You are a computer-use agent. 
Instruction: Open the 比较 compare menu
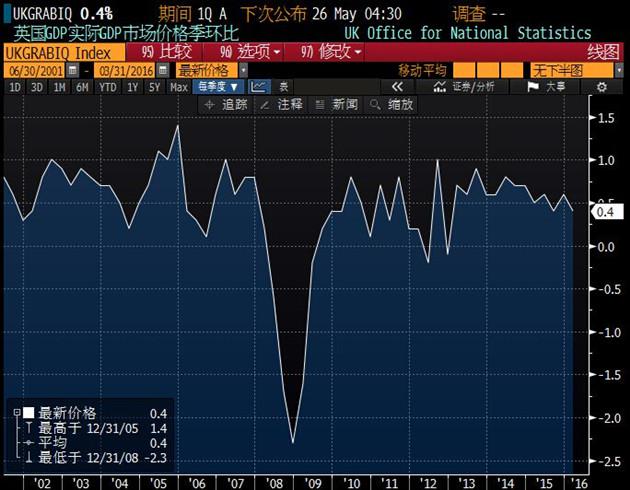pyautogui.click(x=164, y=51)
